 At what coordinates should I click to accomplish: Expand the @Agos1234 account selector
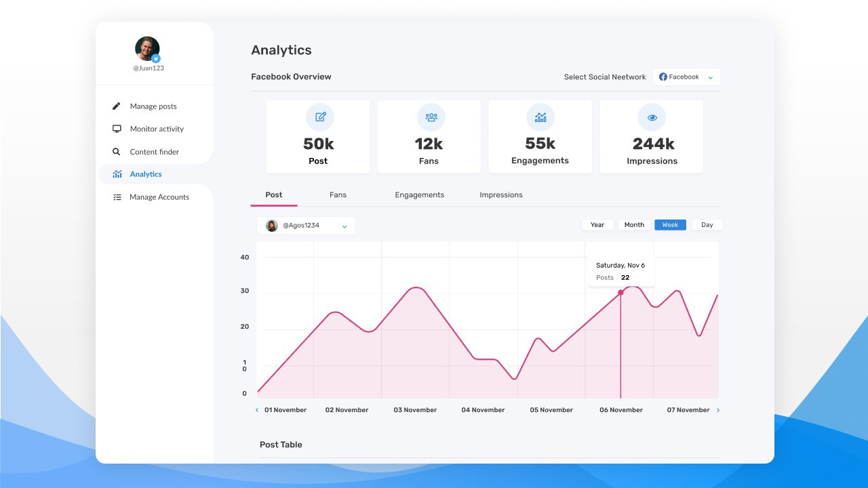point(306,226)
